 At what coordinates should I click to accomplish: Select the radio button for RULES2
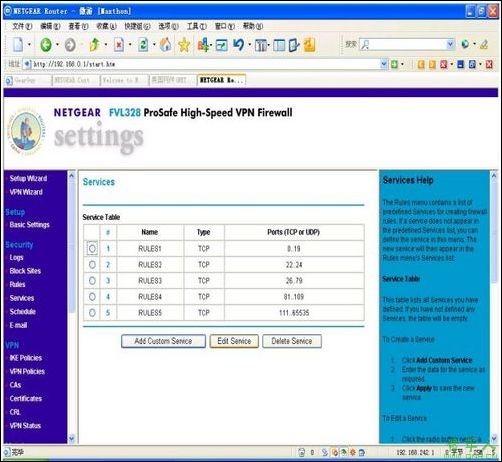[92, 265]
